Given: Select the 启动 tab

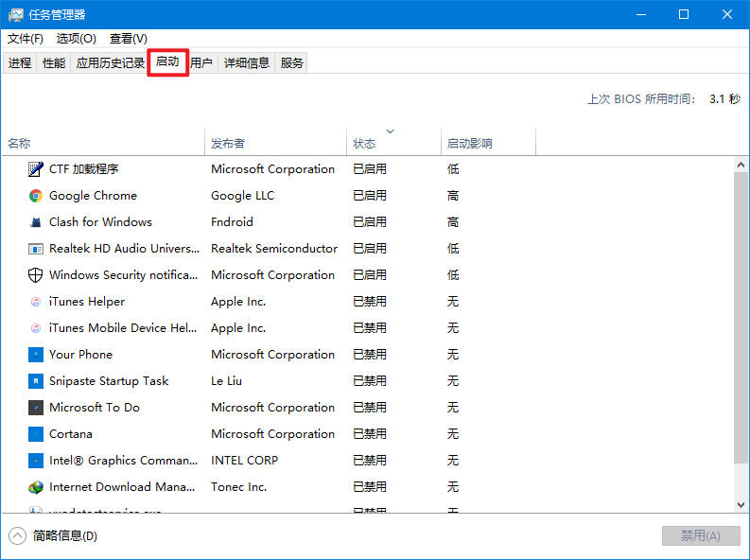Looking at the screenshot, I should (167, 61).
